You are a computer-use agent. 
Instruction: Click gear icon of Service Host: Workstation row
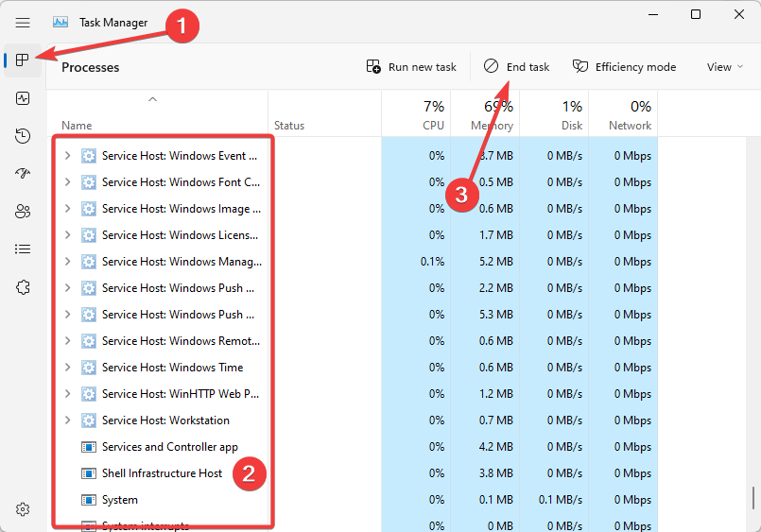tap(88, 420)
